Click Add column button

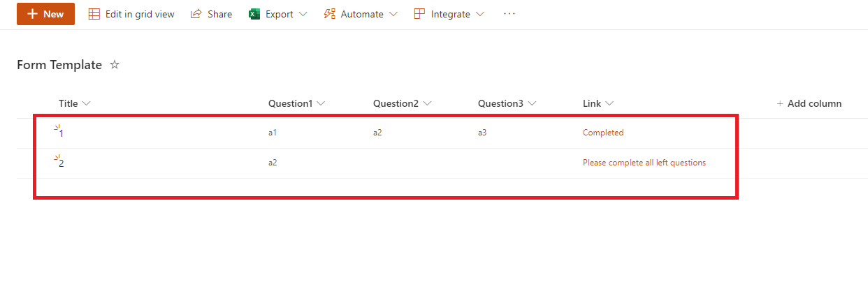coord(809,103)
